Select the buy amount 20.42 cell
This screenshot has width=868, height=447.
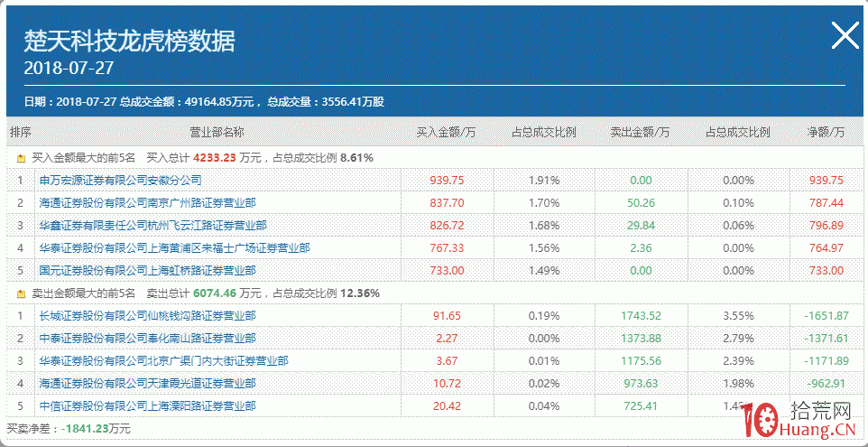(448, 406)
